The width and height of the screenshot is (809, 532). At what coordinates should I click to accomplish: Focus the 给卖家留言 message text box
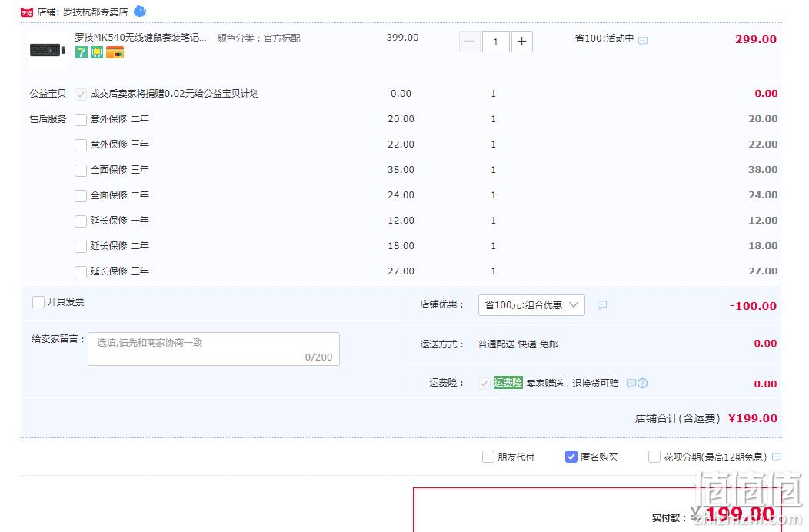(x=214, y=349)
